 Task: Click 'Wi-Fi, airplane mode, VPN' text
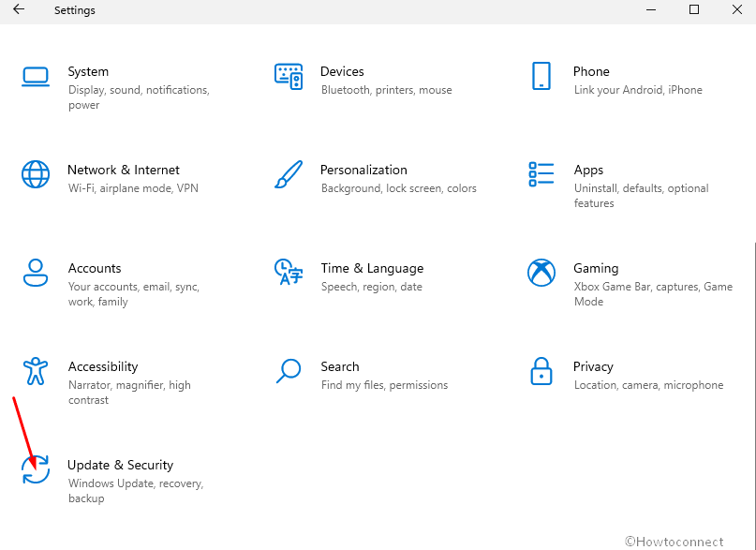(133, 188)
